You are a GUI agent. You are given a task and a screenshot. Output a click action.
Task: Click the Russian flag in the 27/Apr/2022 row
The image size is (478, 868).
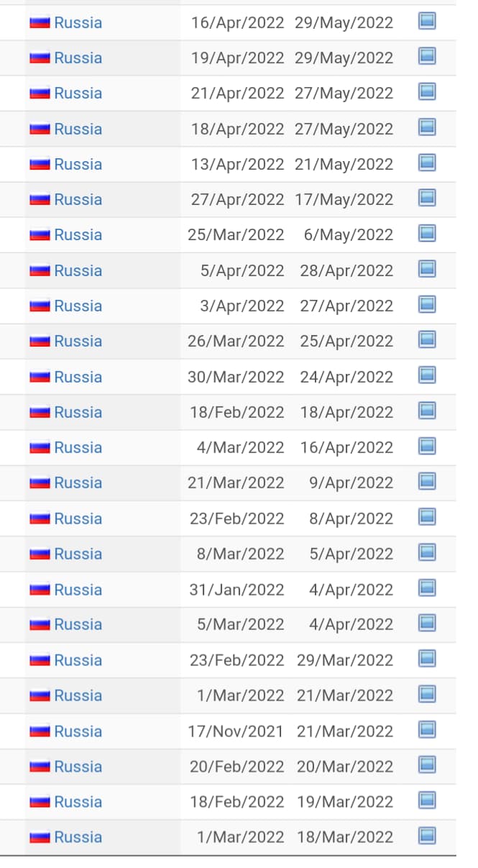click(40, 199)
